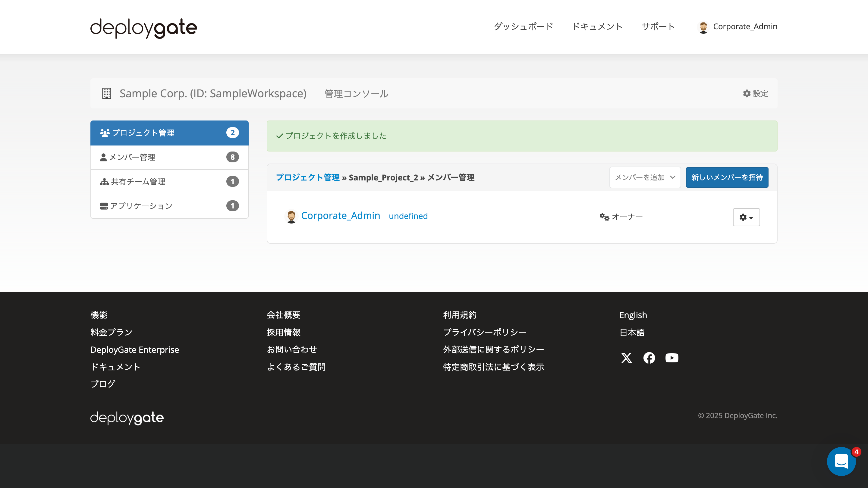Open the サポート menu

coord(658,27)
